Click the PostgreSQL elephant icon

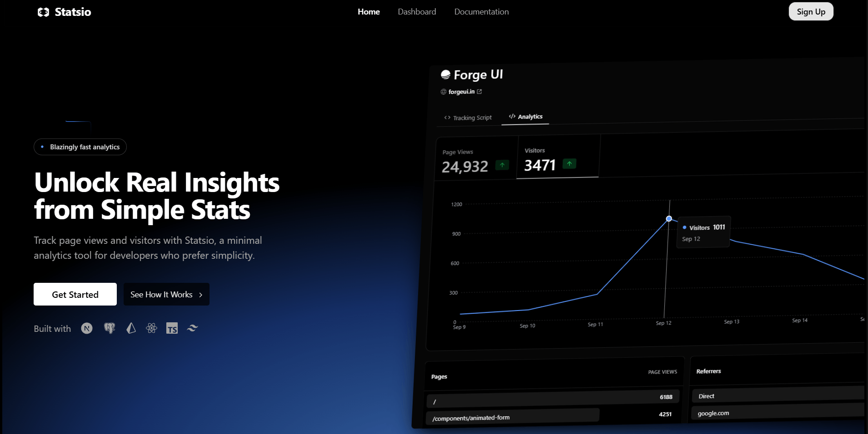click(x=110, y=328)
